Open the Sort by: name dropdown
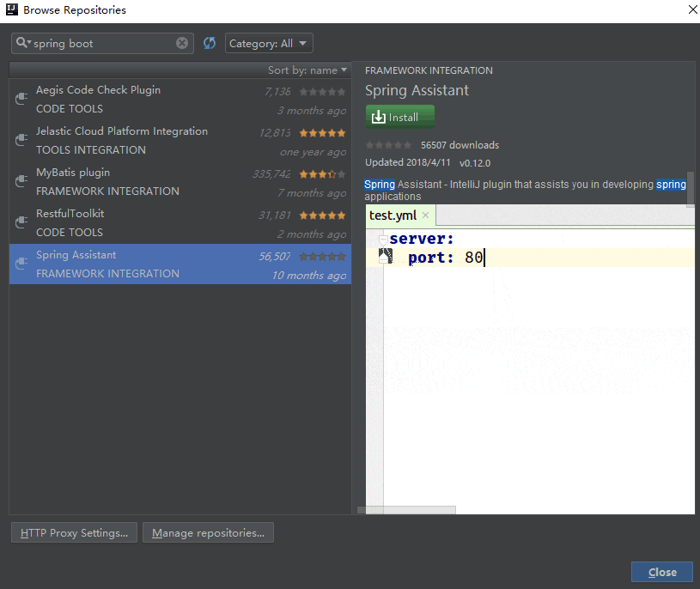This screenshot has width=700, height=589. pos(307,70)
